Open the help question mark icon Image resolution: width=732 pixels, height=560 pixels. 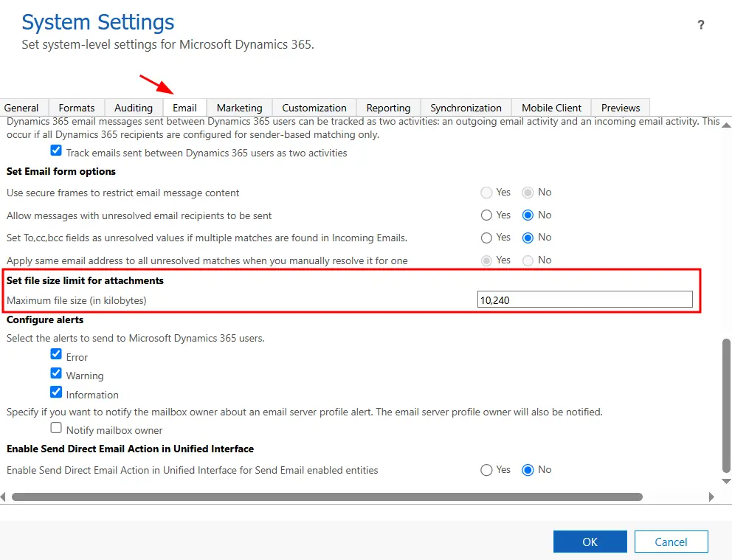coord(701,25)
